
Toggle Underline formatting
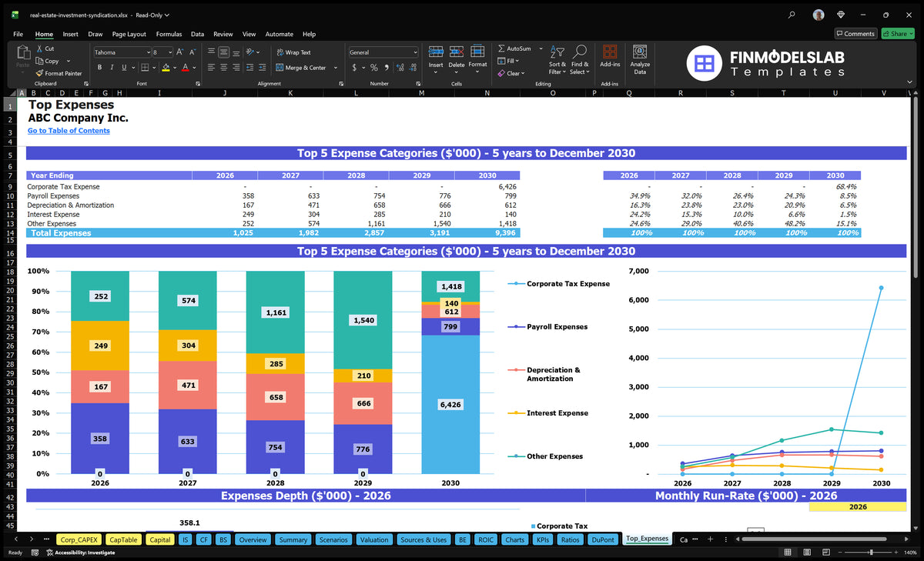coord(123,68)
